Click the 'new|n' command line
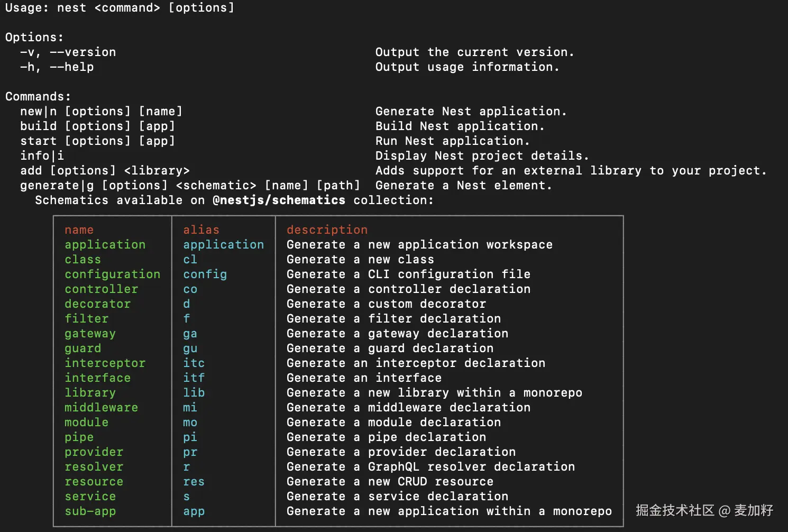Image resolution: width=788 pixels, height=532 pixels. click(38, 112)
